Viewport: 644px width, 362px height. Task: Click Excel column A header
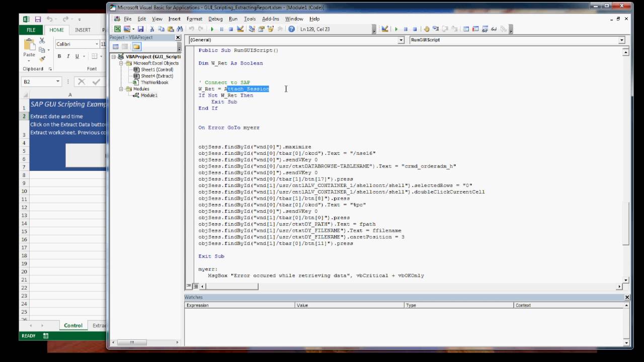(x=70, y=95)
